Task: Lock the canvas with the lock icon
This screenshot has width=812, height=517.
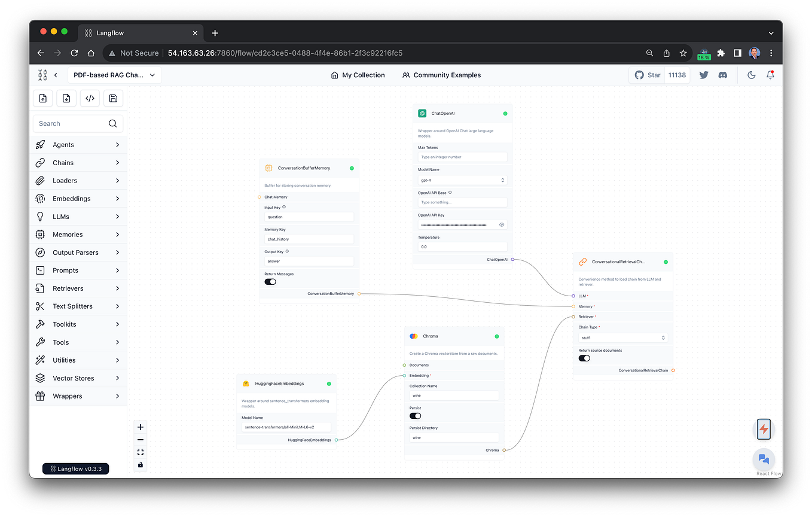Action: click(x=140, y=464)
